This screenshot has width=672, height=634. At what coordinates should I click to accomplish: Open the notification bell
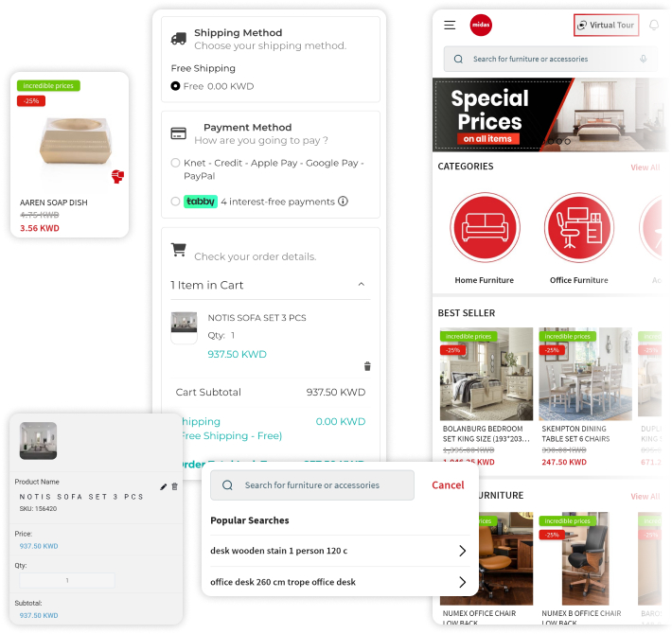(x=654, y=26)
